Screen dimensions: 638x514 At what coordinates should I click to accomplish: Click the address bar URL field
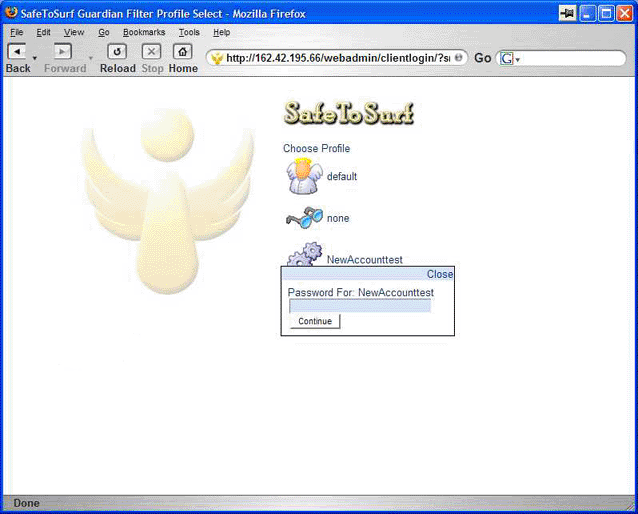338,58
